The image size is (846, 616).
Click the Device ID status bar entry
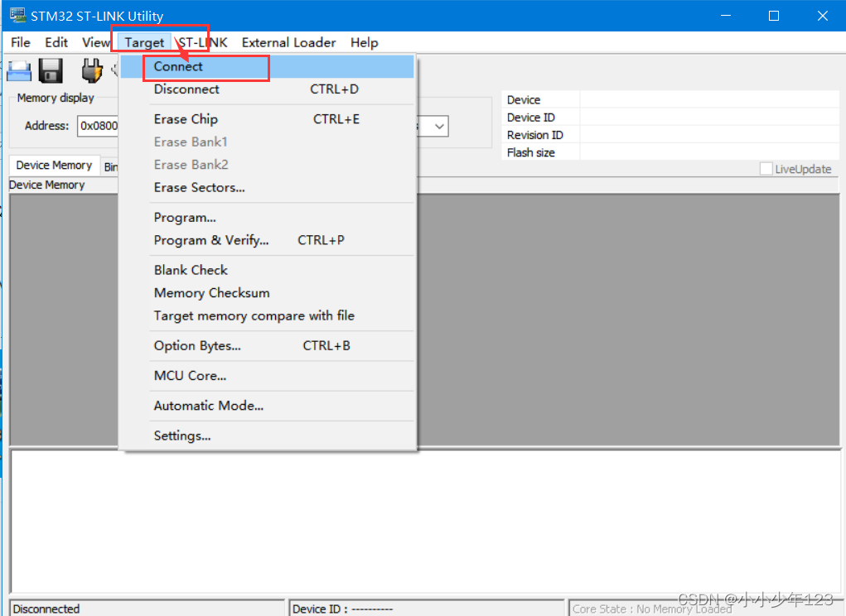tap(426, 609)
